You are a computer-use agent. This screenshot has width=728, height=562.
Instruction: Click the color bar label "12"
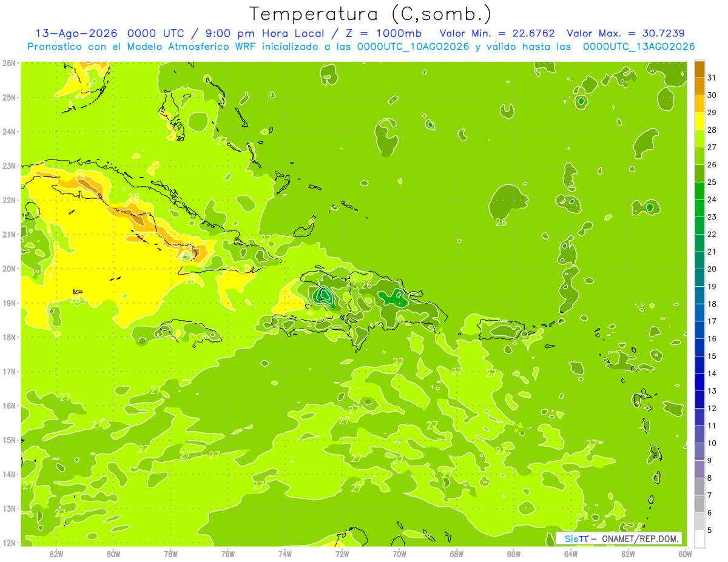pyautogui.click(x=712, y=408)
